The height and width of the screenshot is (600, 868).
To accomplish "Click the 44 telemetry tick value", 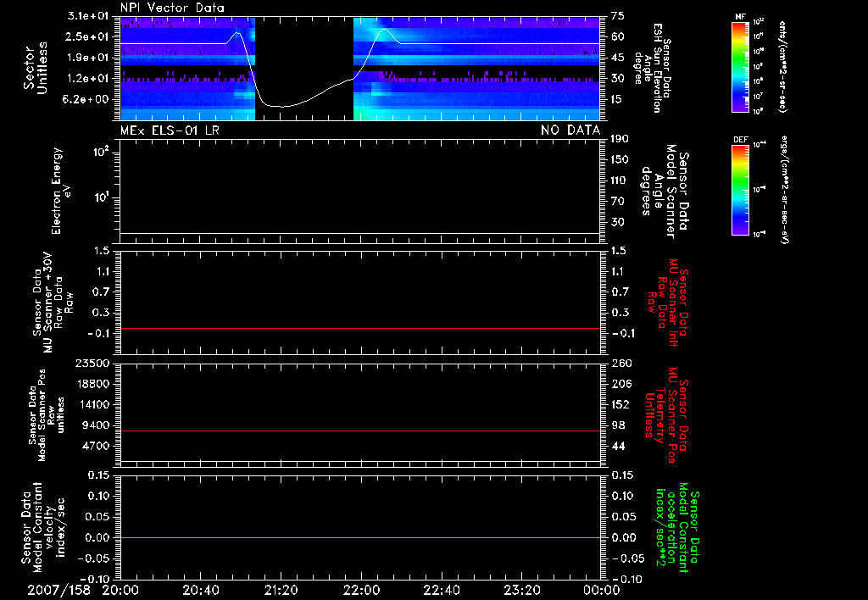I will tap(618, 446).
